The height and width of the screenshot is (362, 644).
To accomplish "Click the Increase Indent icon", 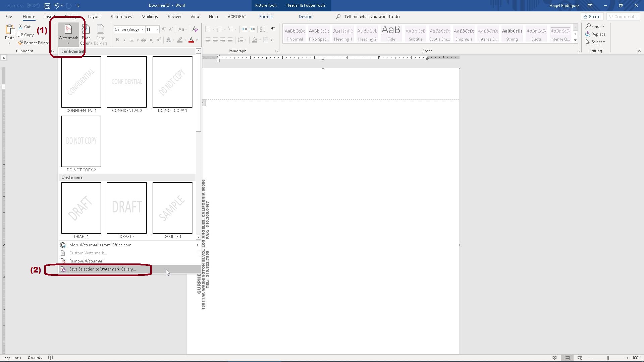I will coord(252,29).
